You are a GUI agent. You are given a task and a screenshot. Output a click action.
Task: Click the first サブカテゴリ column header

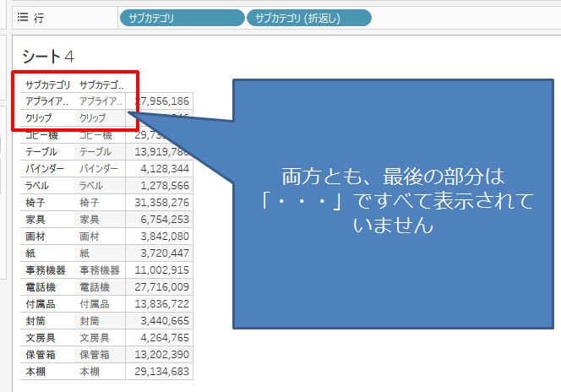47,84
